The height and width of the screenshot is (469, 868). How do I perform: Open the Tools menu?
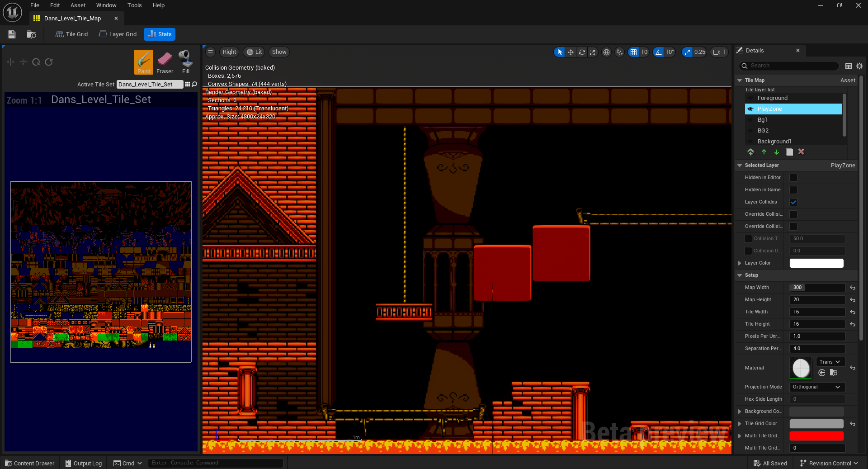point(134,5)
